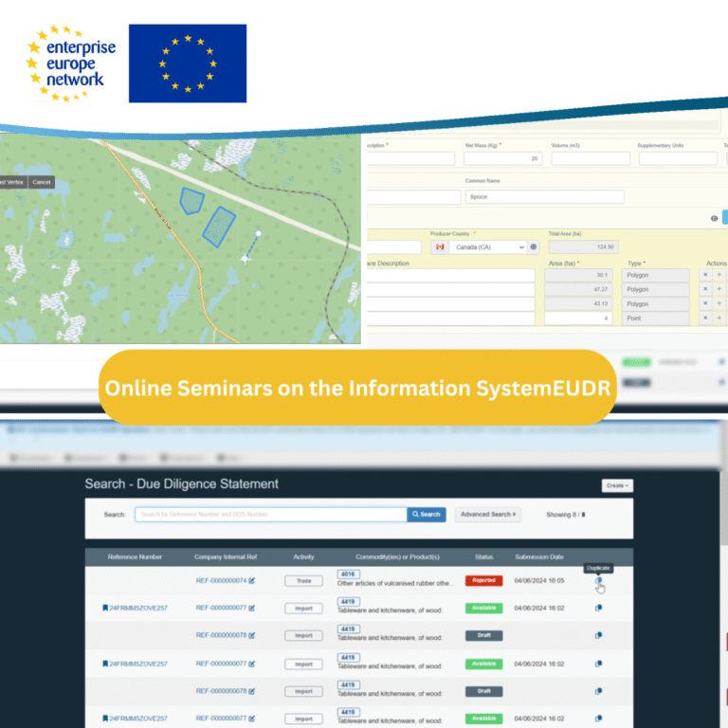This screenshot has height=728, width=728.
Task: Open the Producer Country Canada dropdown
Action: point(479,246)
